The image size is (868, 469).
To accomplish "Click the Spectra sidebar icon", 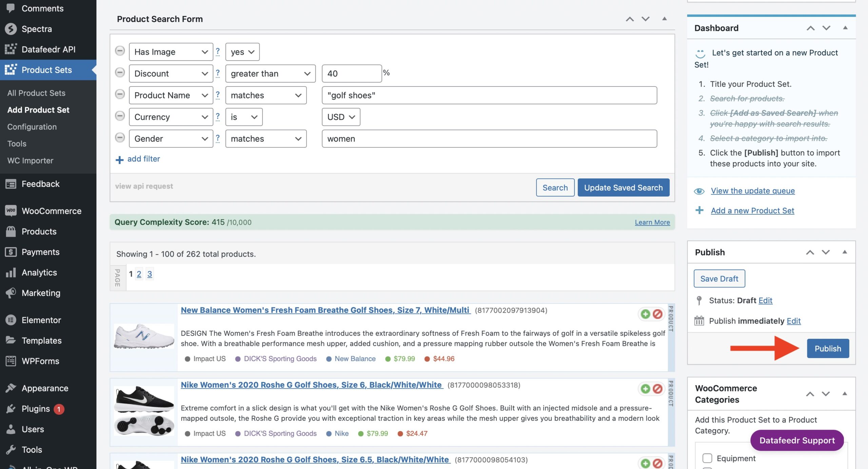I will pyautogui.click(x=11, y=29).
